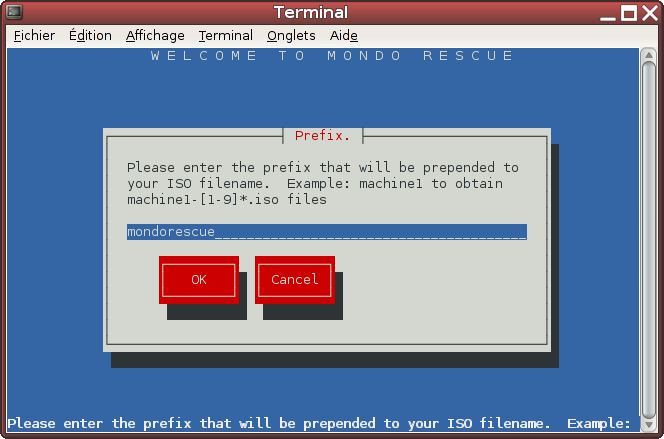The width and height of the screenshot is (664, 439).
Task: Click the scrollbar down arrow
Action: (649, 425)
